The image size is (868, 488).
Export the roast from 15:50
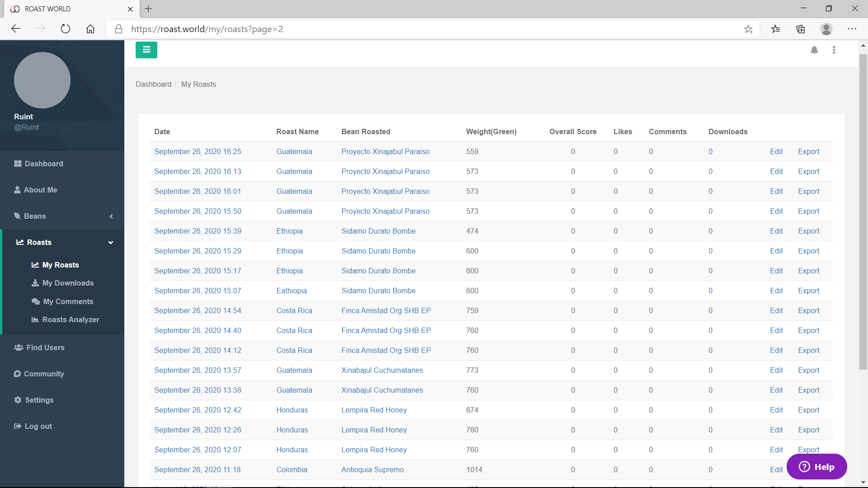(808, 211)
